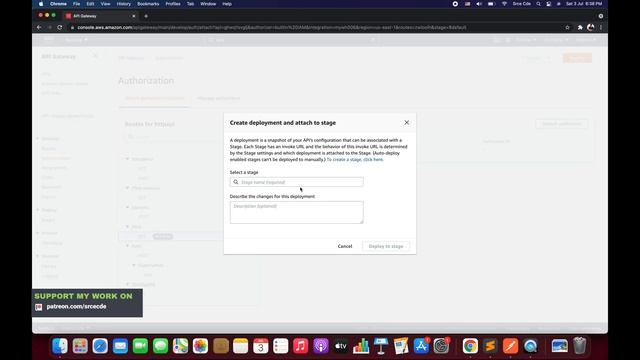This screenshot has height=360, width=640.
Task: Select the API Gateway browser tab
Action: point(100,16)
